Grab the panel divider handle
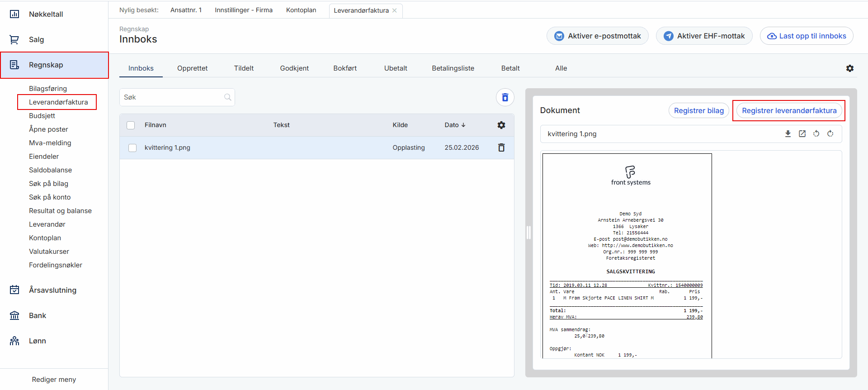Viewport: 868px width, 390px height. [528, 233]
